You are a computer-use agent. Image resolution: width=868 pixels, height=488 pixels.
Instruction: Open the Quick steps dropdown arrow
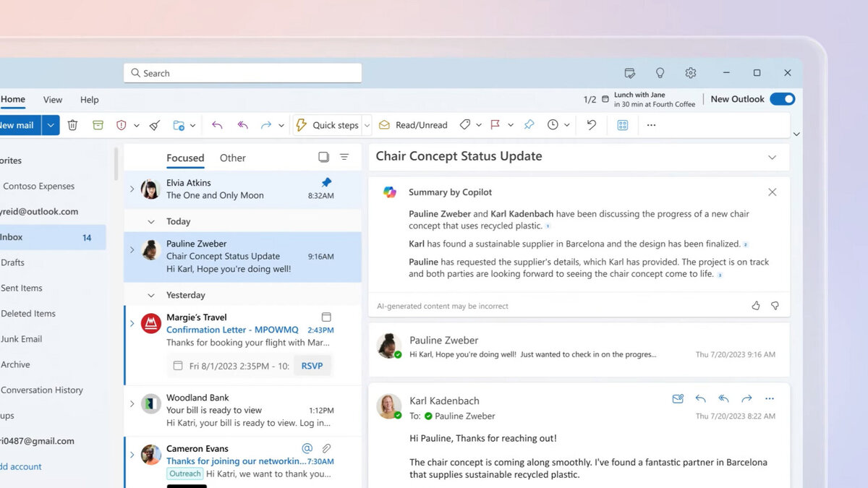pos(367,126)
